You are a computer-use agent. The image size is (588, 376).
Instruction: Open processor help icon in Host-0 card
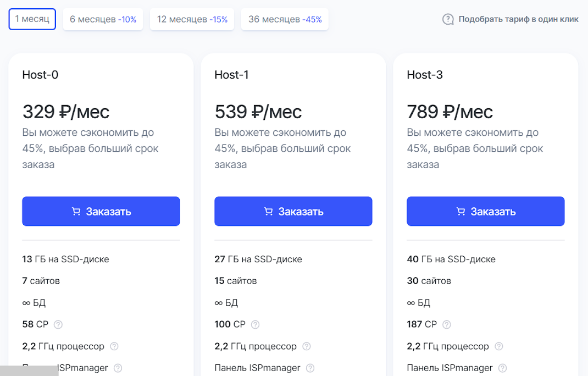pyautogui.click(x=114, y=346)
